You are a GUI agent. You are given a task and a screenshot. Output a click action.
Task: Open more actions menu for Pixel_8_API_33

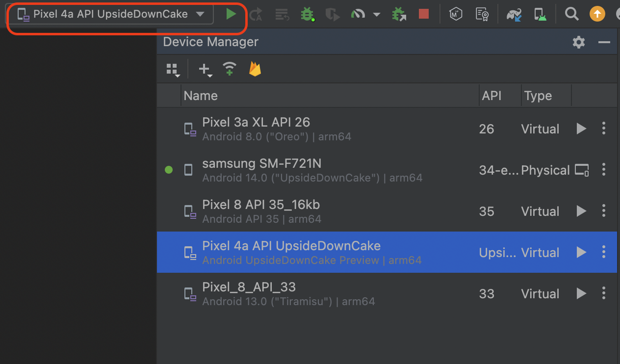604,294
